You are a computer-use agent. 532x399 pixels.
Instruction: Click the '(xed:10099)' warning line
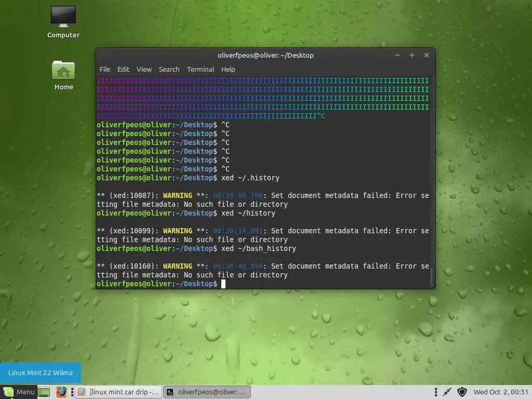coord(263,231)
